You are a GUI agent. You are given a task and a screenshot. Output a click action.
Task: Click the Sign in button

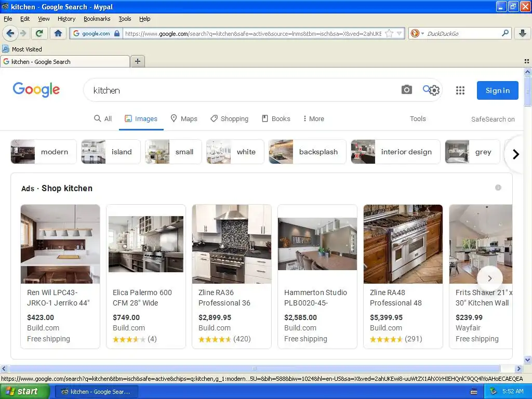tap(497, 90)
